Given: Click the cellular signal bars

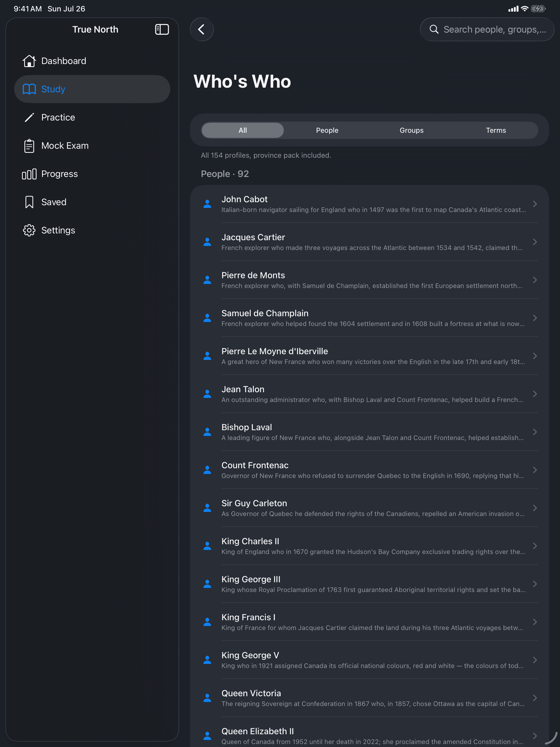Looking at the screenshot, I should (513, 9).
